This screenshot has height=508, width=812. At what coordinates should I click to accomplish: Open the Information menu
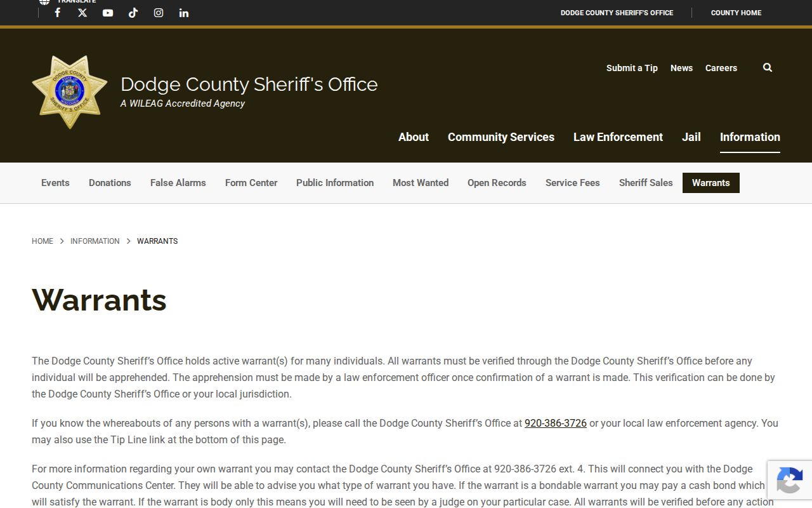(x=750, y=137)
